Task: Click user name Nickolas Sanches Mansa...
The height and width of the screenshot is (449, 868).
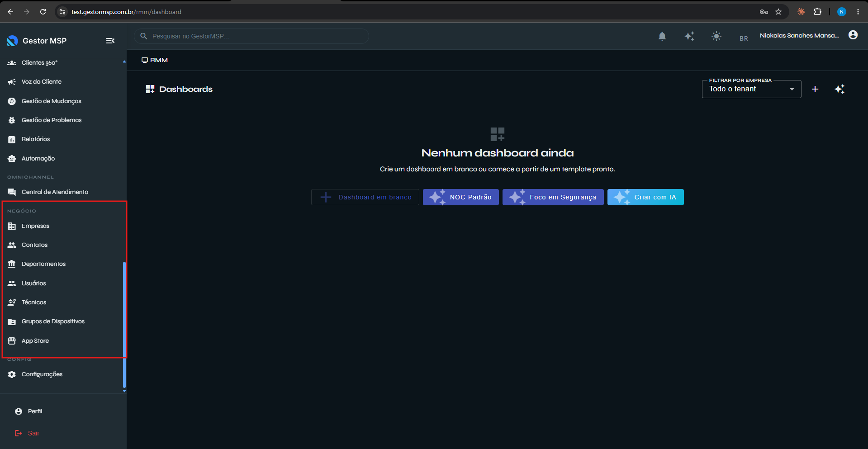Action: click(799, 36)
